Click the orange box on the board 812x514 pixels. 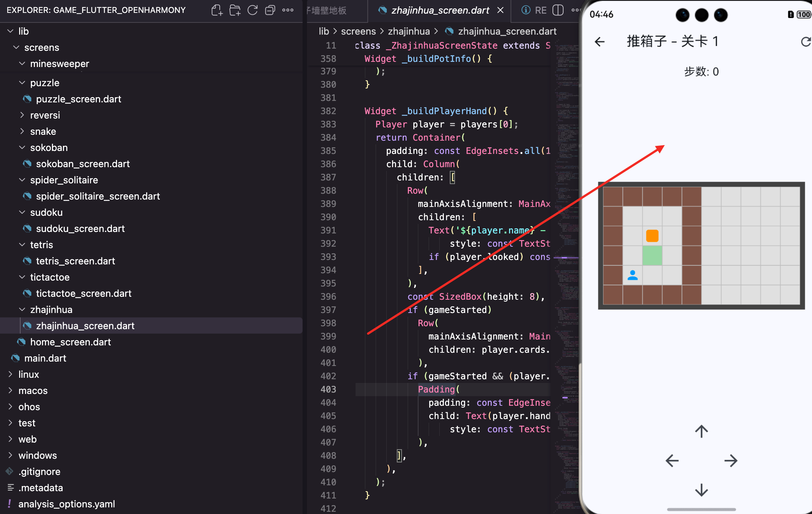[652, 236]
